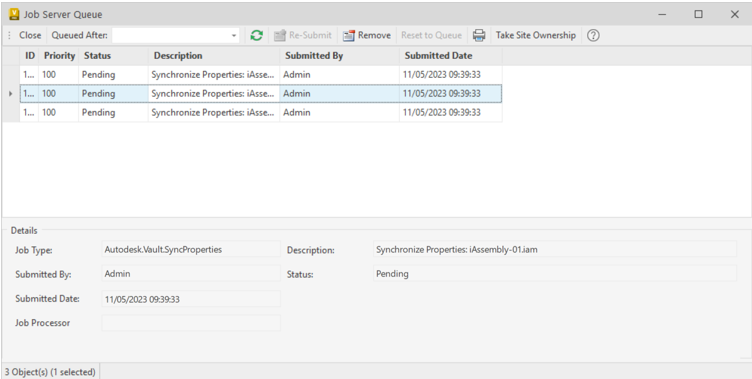Click the third row's ID cell
The width and height of the screenshot is (752, 379).
coord(29,112)
